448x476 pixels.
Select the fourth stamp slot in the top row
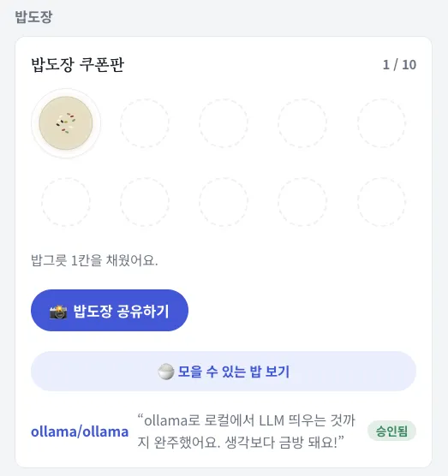pos(302,123)
